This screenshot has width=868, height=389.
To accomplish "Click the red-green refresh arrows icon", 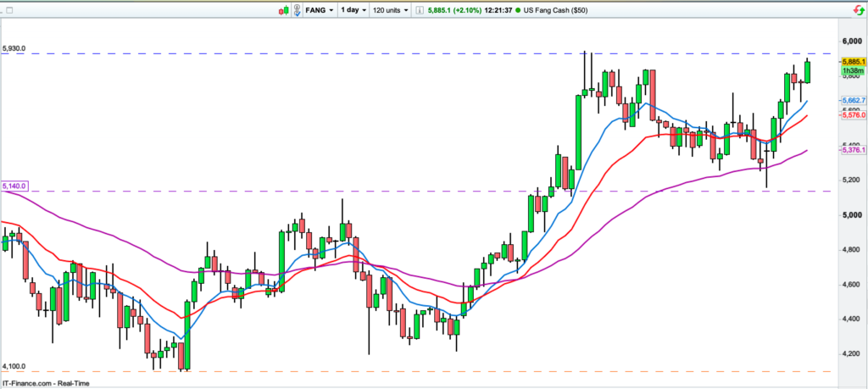I will 858,10.
